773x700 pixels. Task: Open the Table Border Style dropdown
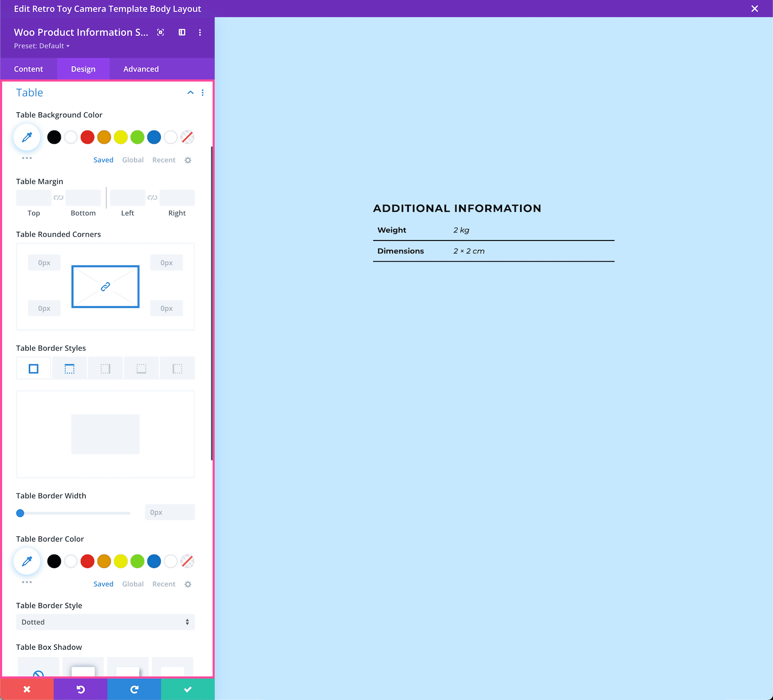[105, 622]
